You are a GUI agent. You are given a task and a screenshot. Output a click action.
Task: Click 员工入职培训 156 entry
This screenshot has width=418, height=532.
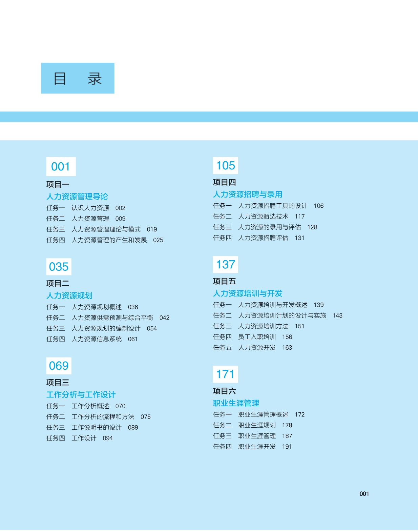coord(253,337)
